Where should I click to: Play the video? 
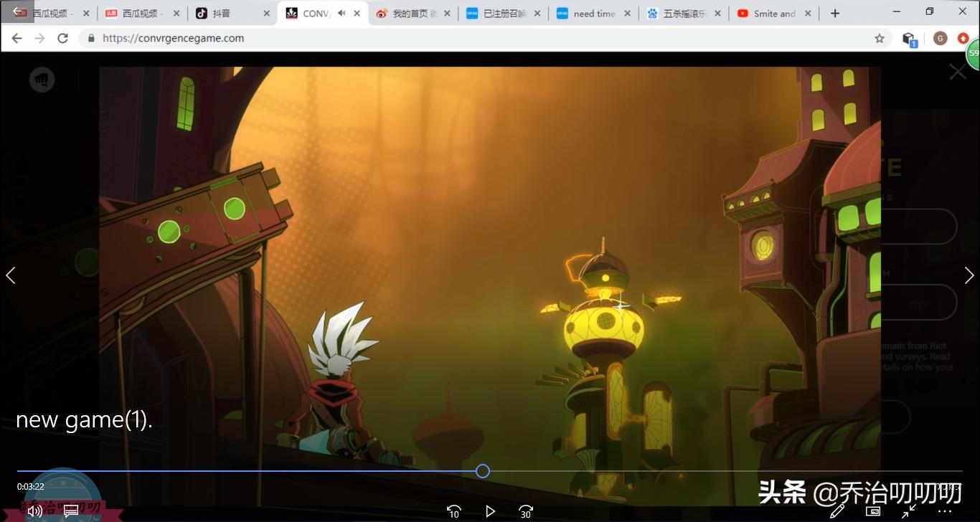[x=490, y=511]
